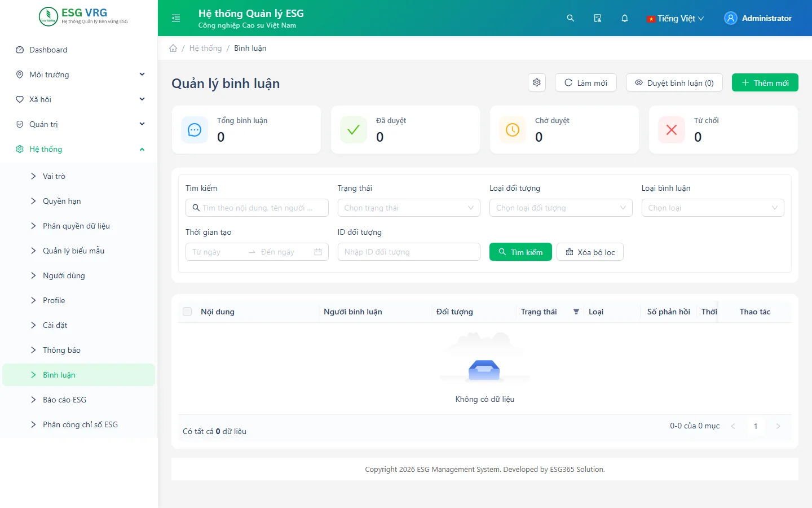This screenshot has height=508, width=812.
Task: Open Quản lý biểu mẫu menu item
Action: coord(79,251)
